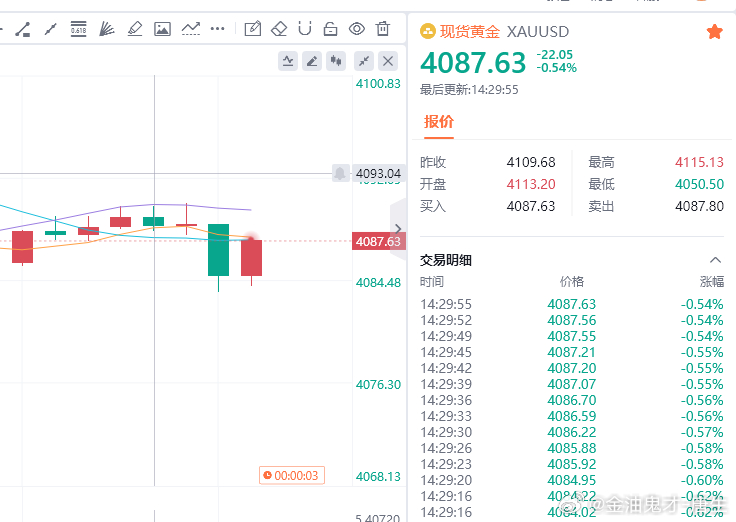This screenshot has width=736, height=522.
Task: Select the trade row at 14:29:49
Action: [572, 336]
